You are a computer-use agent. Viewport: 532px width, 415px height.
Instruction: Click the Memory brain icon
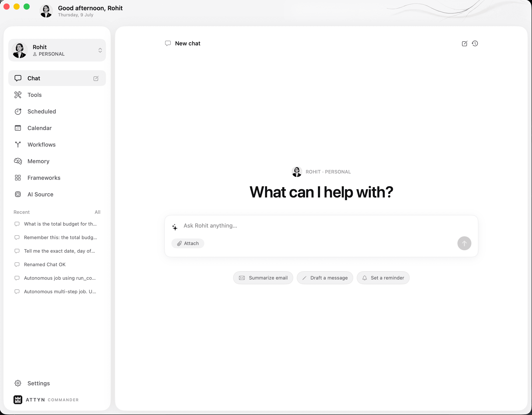pyautogui.click(x=18, y=161)
